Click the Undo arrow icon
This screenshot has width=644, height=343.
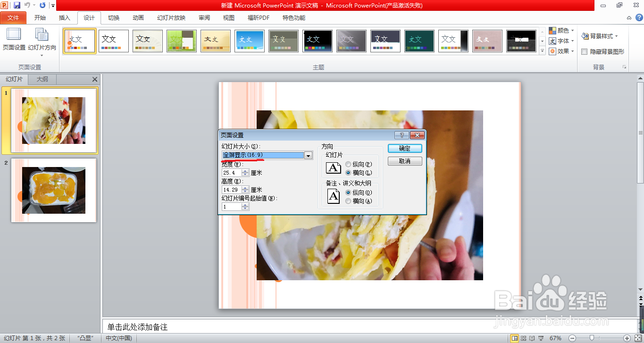pyautogui.click(x=27, y=5)
